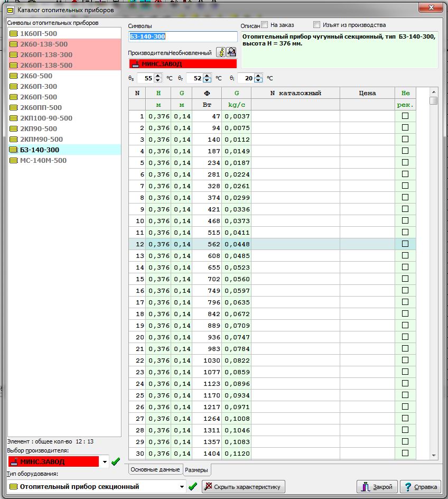448x499 pixels.
Task: Increase supply temperature θs stepper value
Action: tap(157, 76)
